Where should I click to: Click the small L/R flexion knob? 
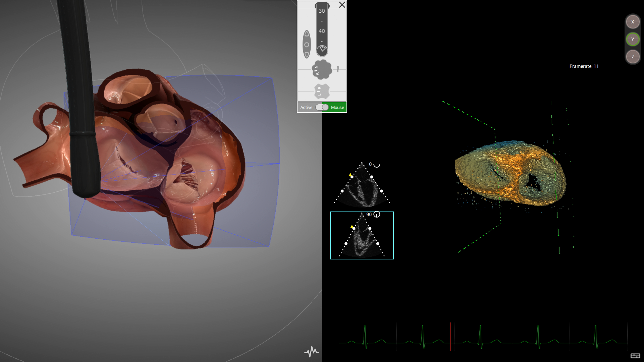[x=322, y=91]
